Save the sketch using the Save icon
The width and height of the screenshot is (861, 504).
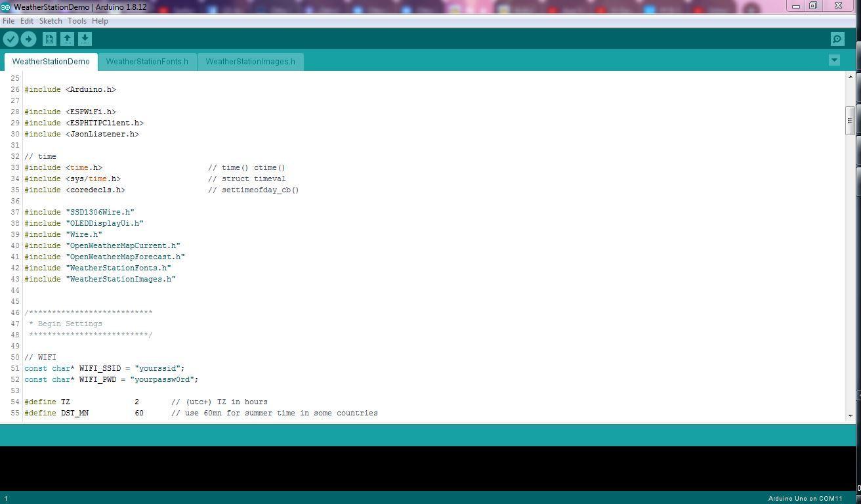(85, 39)
